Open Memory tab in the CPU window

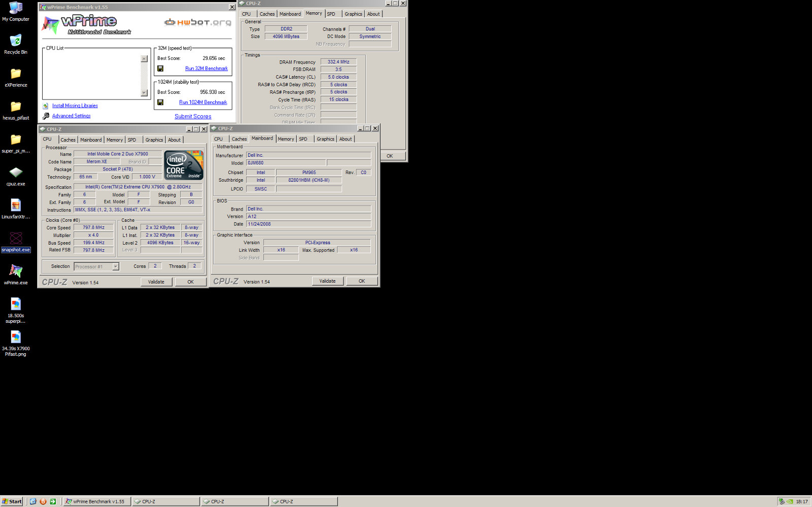tap(115, 140)
